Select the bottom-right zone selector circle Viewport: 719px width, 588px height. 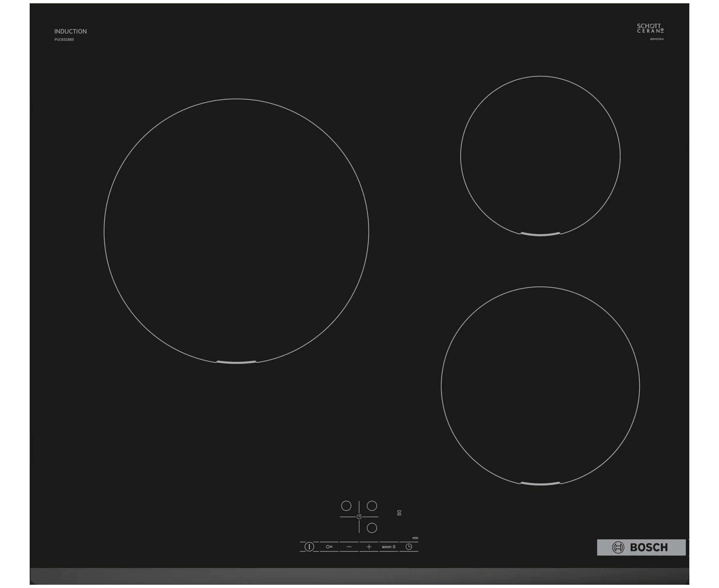[x=372, y=528]
